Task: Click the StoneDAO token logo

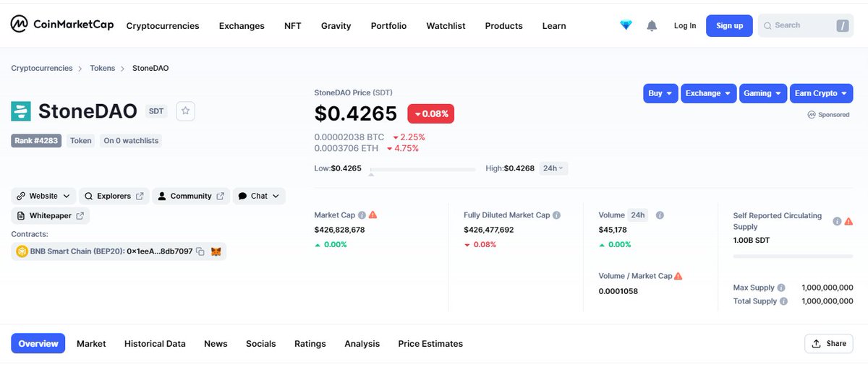Action: point(21,111)
